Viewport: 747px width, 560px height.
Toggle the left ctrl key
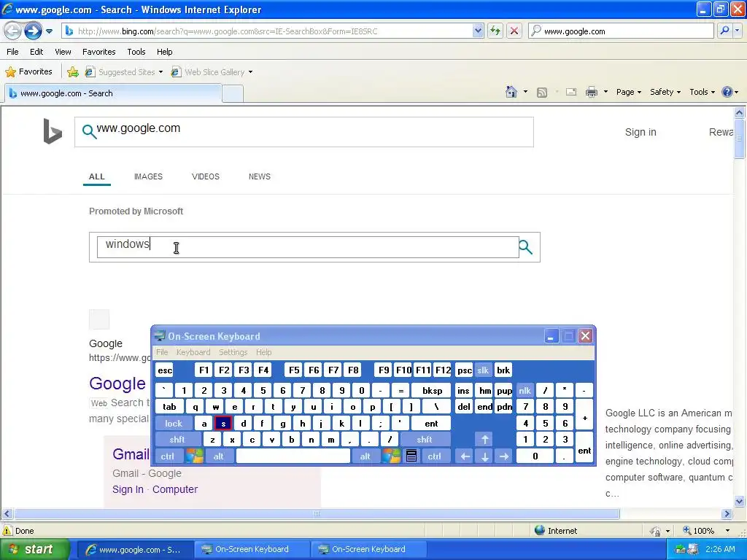pyautogui.click(x=168, y=456)
